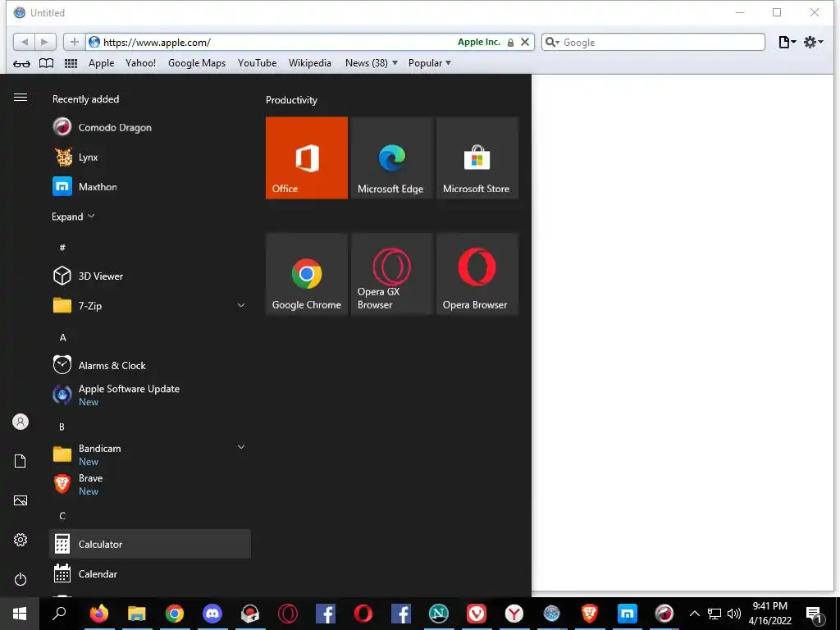
Task: Open Pictures from Start sidebar
Action: (21, 500)
